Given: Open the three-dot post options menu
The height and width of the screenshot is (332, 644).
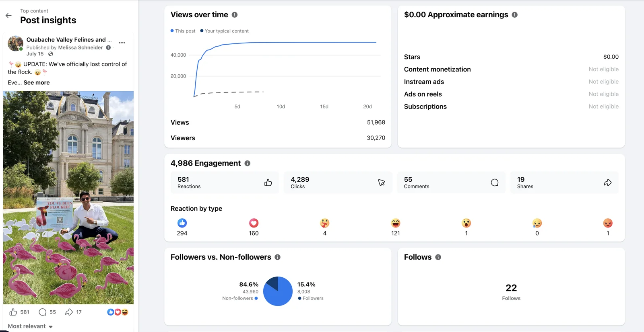Looking at the screenshot, I should (122, 43).
